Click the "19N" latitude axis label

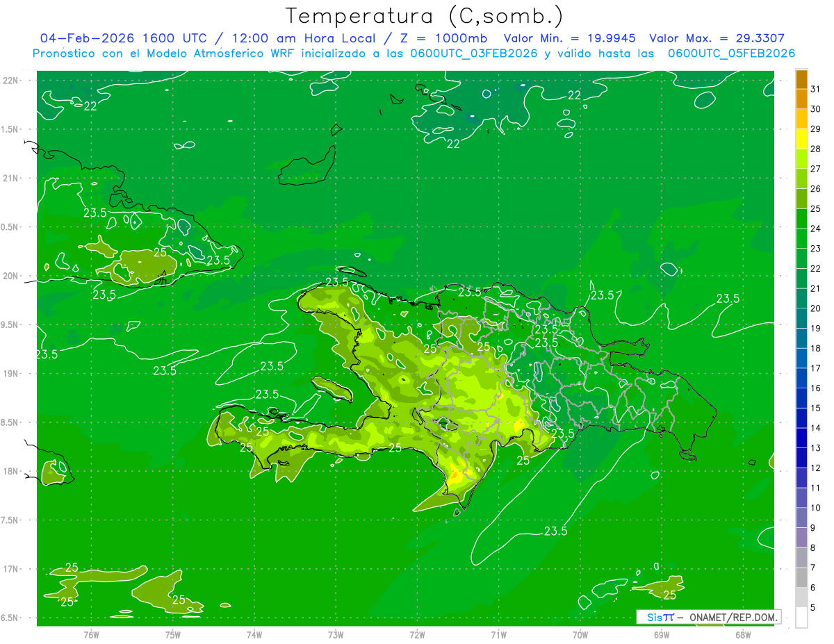click(x=10, y=374)
